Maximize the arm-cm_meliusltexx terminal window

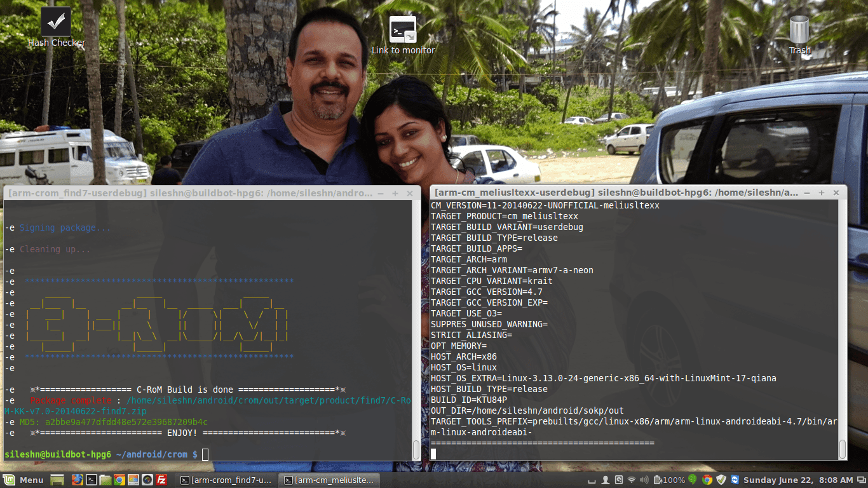click(x=822, y=192)
